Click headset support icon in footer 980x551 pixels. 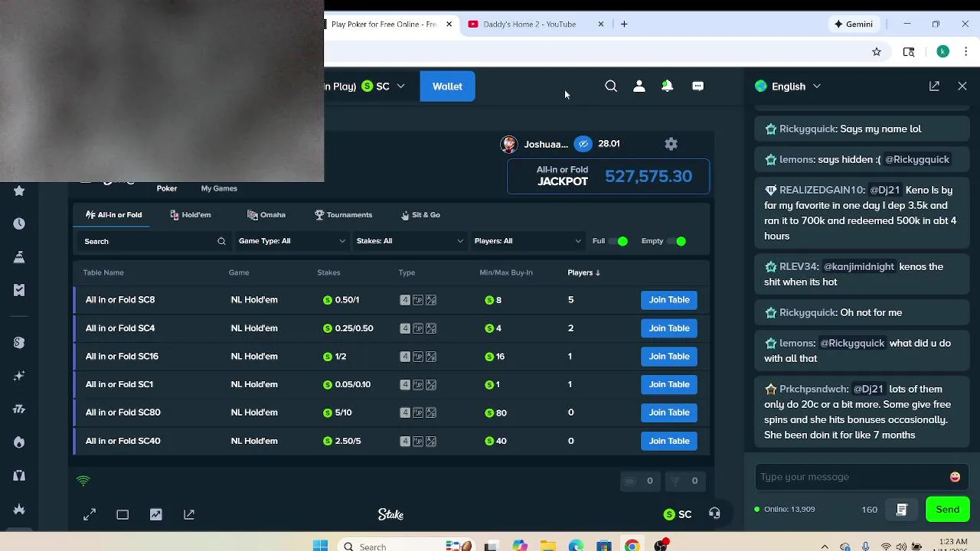coord(714,514)
